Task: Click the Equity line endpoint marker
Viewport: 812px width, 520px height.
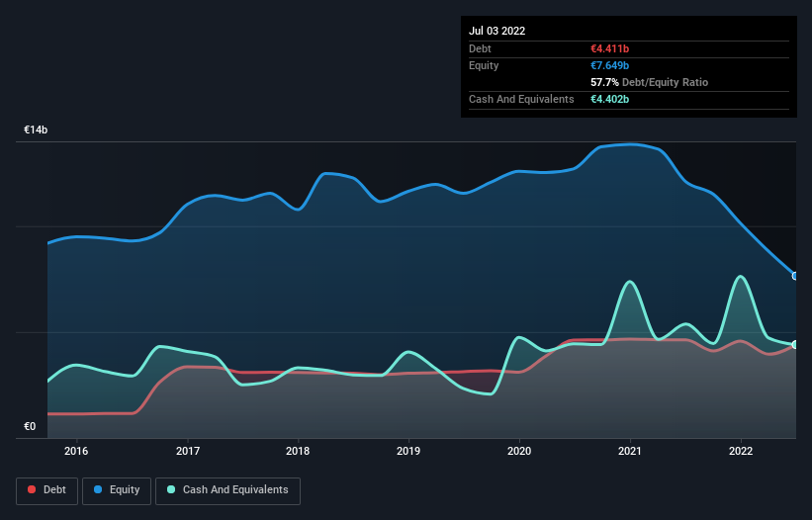Action: (795, 276)
